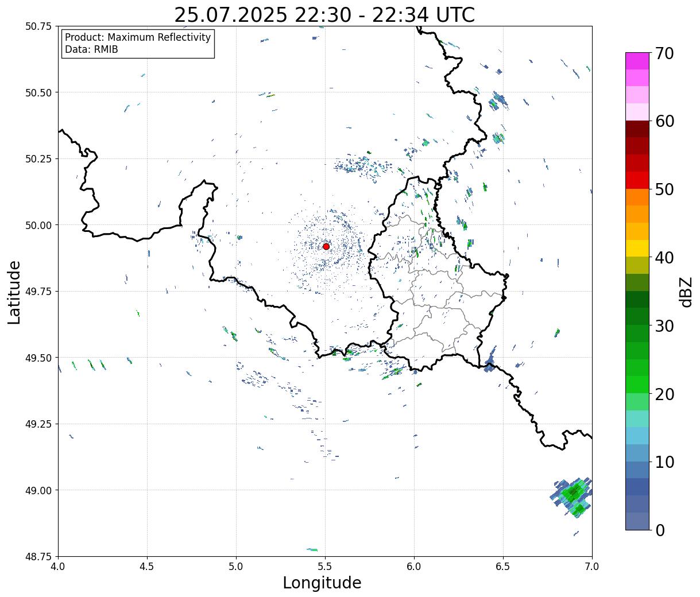
Task: Click the 'Longitude' axis label
Action: click(x=322, y=583)
